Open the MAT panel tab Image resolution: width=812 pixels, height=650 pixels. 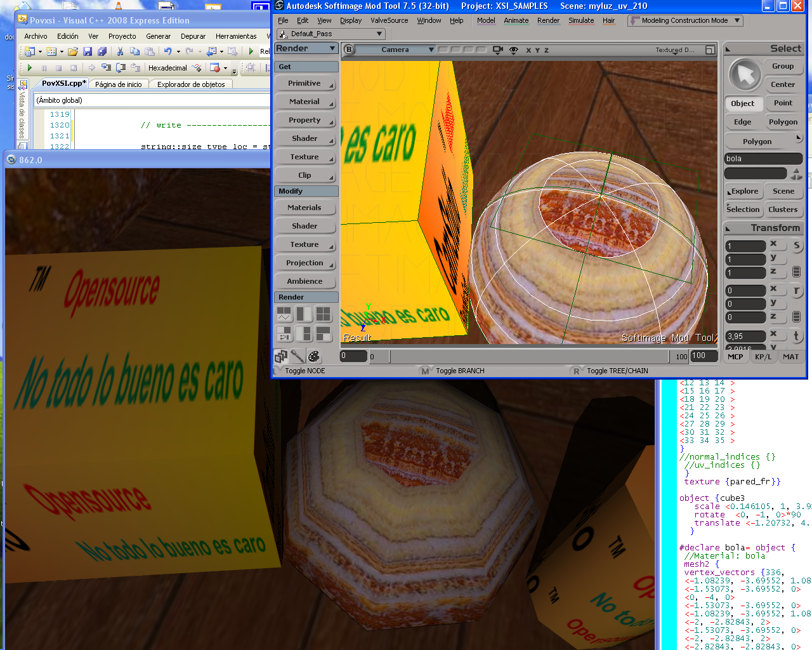[x=791, y=357]
